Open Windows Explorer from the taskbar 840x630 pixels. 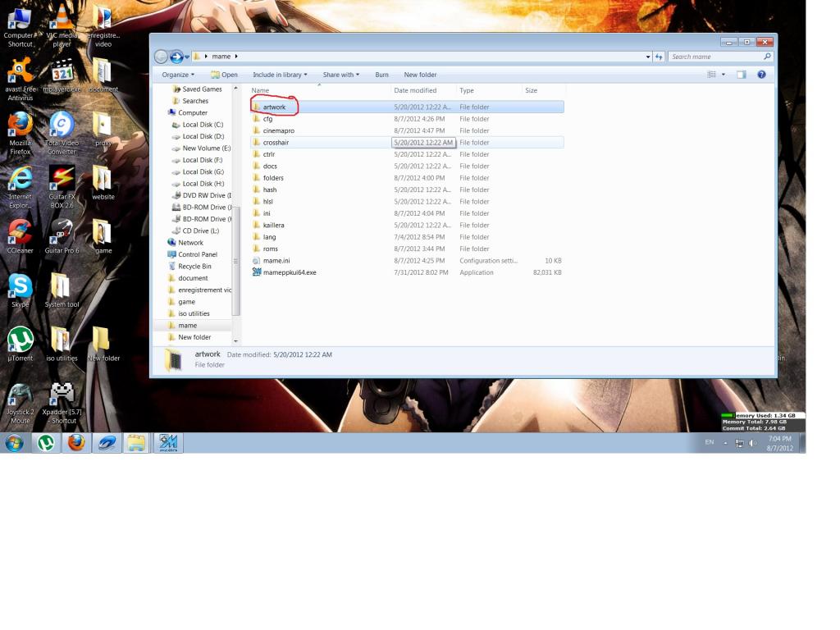point(137,443)
